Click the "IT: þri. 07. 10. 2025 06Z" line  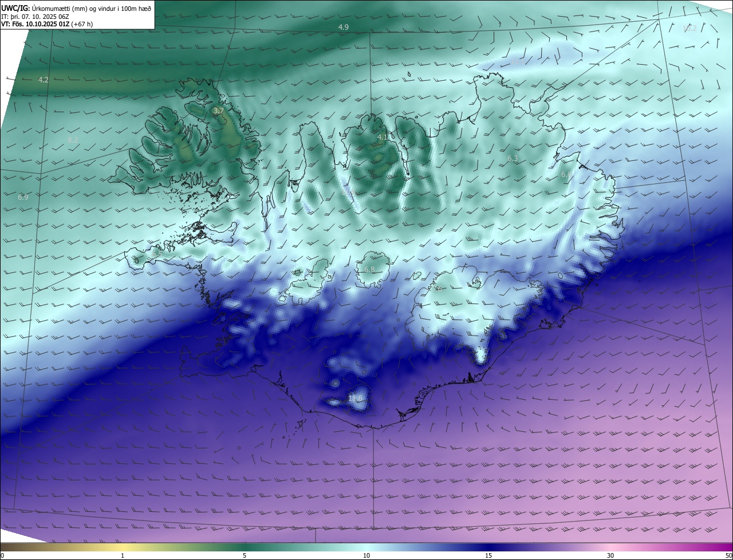[x=35, y=17]
